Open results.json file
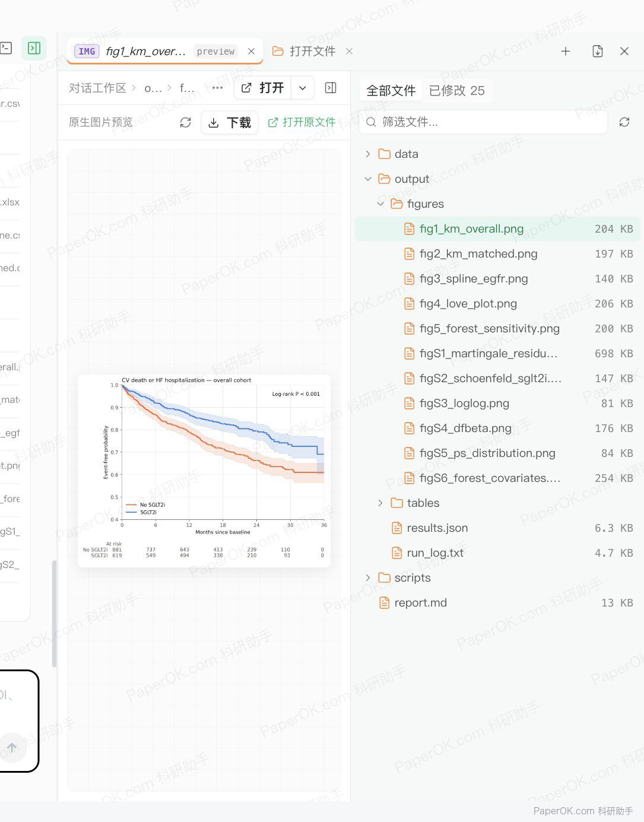 click(497, 528)
